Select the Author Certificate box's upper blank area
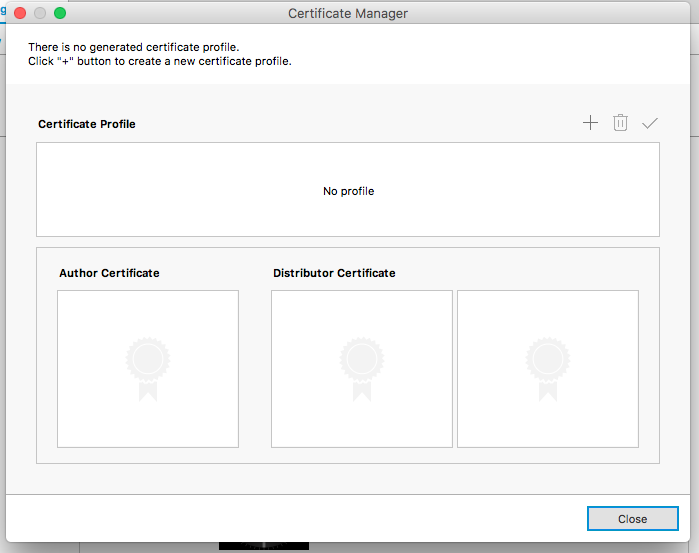 tap(148, 310)
